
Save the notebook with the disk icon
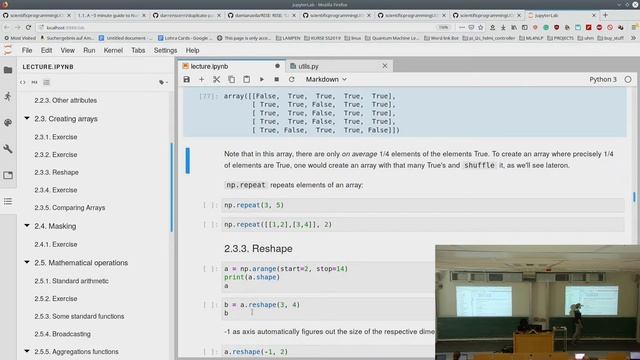point(187,79)
